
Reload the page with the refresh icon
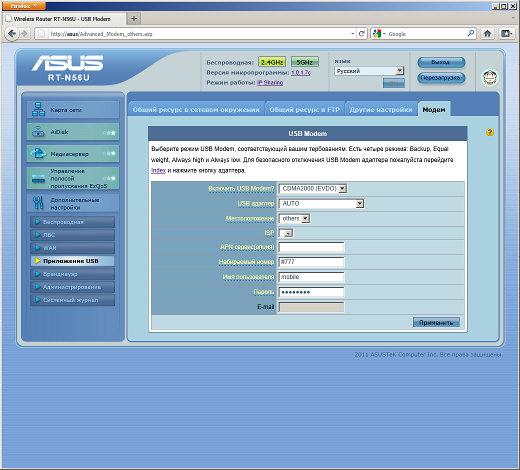(x=362, y=34)
